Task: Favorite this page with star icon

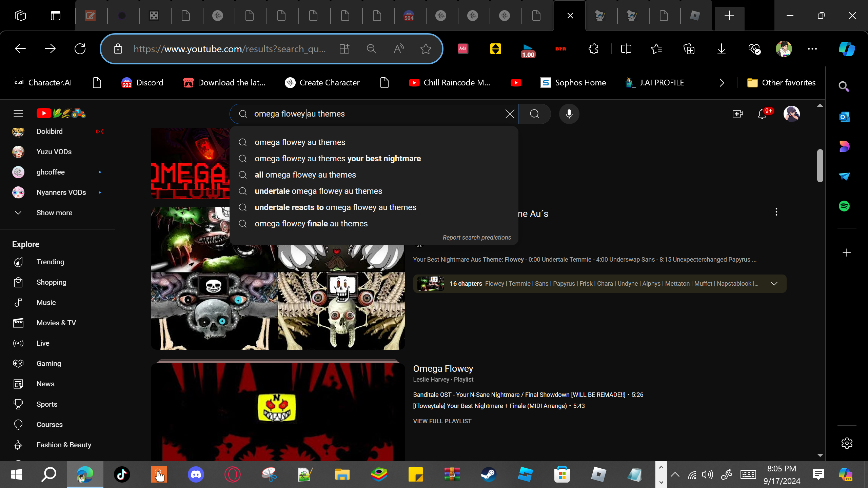Action: pos(426,49)
